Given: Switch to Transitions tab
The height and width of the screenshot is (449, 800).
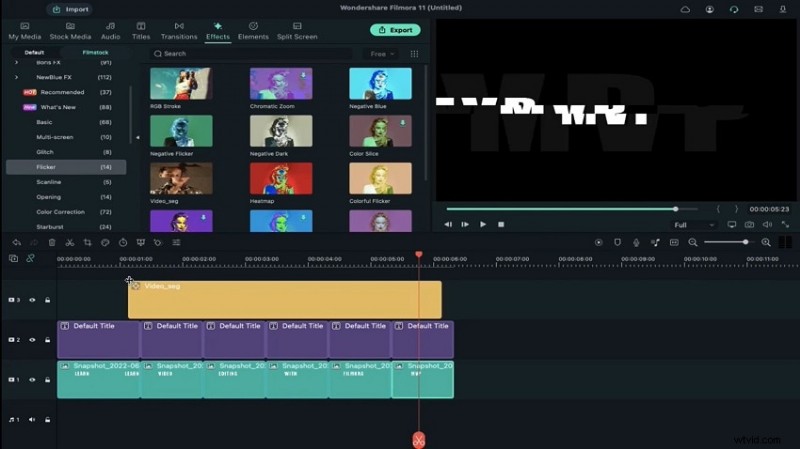Looking at the screenshot, I should pyautogui.click(x=179, y=31).
